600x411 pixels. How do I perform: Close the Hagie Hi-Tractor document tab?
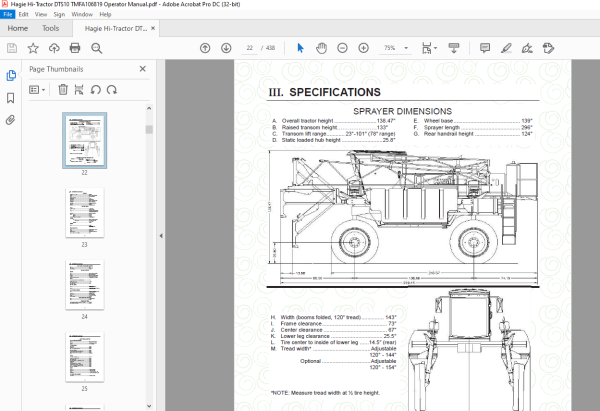coord(153,28)
